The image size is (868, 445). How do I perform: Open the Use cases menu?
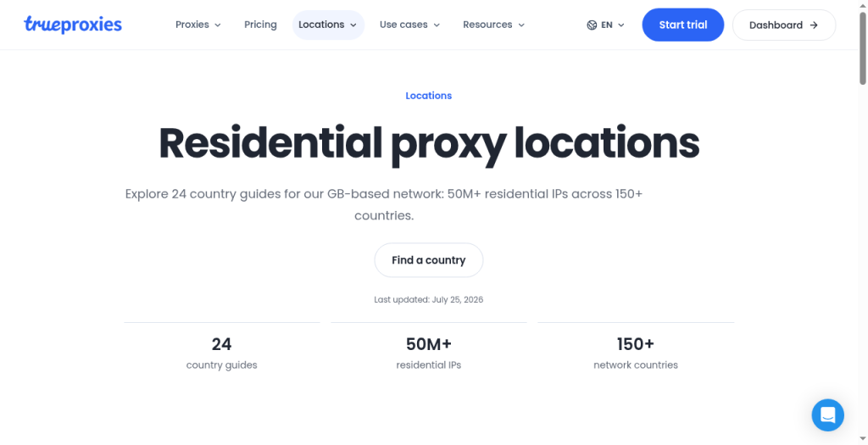coord(409,25)
